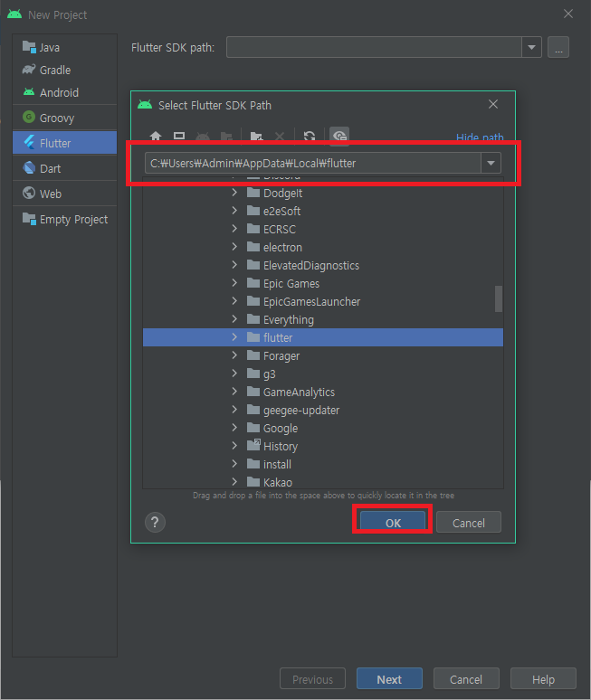This screenshot has height=700, width=591.
Task: Expand the e2eSoft folder
Action: click(234, 211)
